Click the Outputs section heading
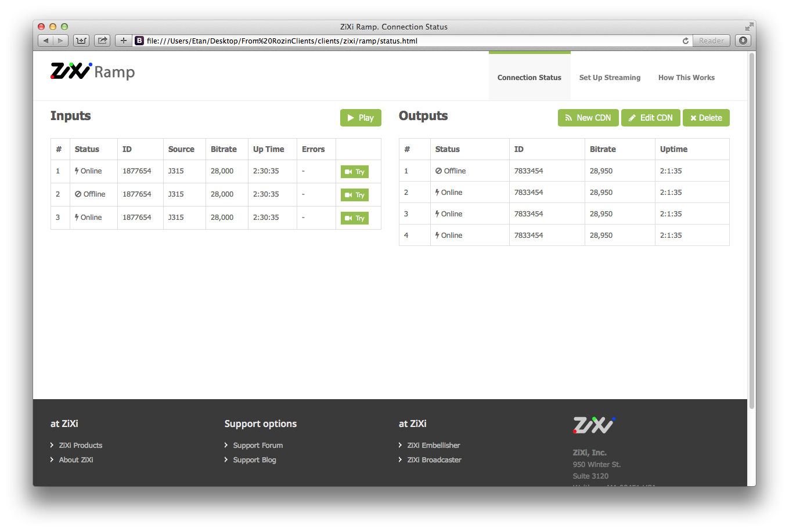 point(423,115)
